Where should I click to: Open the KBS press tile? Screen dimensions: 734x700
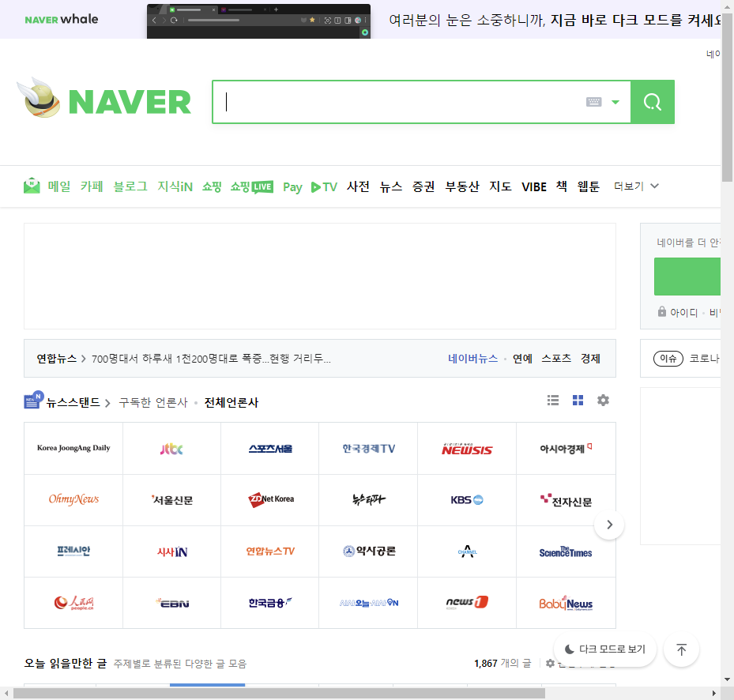(x=467, y=500)
